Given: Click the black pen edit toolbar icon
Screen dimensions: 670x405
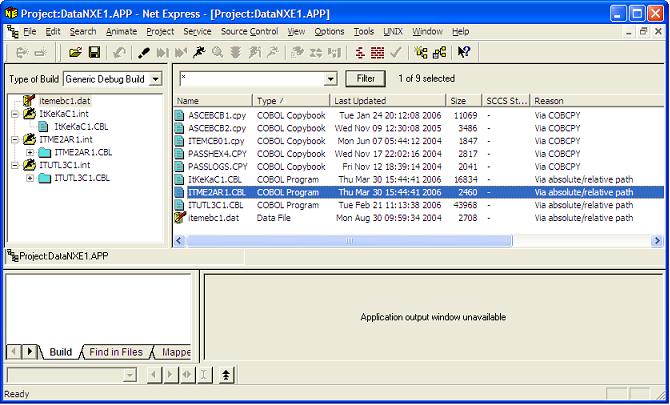Looking at the screenshot, I should pos(143,52).
